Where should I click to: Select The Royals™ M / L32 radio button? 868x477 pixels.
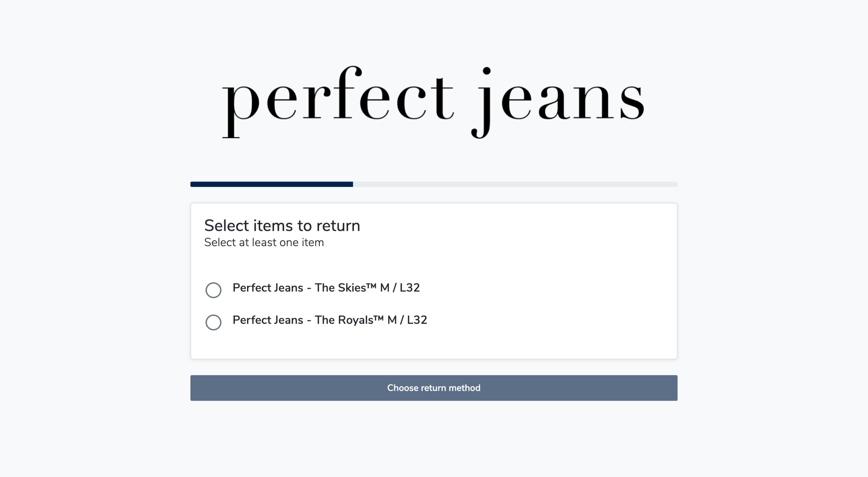pyautogui.click(x=213, y=322)
